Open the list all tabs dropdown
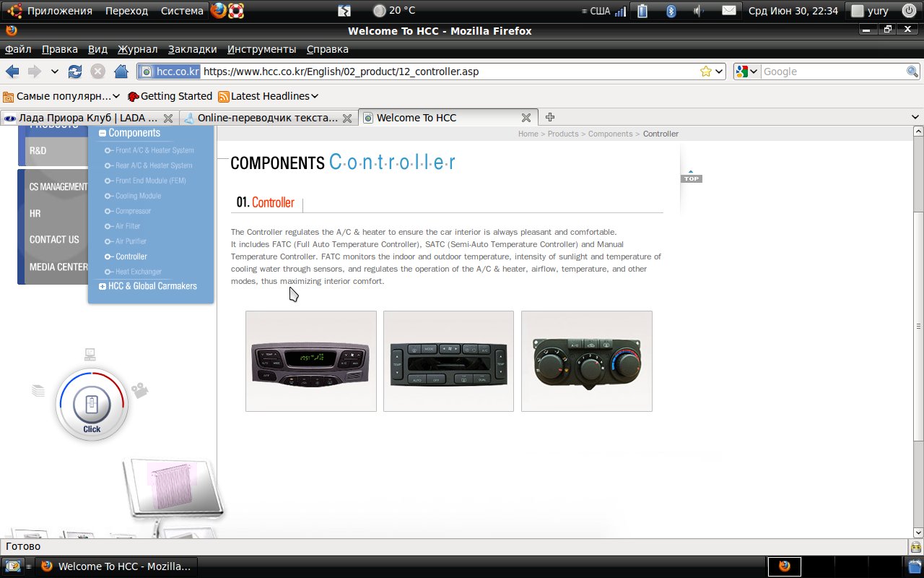 tap(915, 117)
